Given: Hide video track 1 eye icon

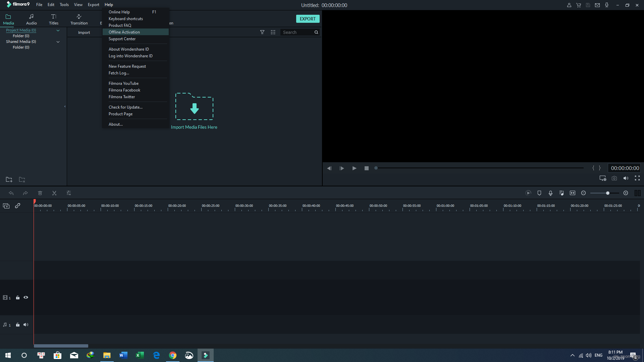Looking at the screenshot, I should (26, 298).
